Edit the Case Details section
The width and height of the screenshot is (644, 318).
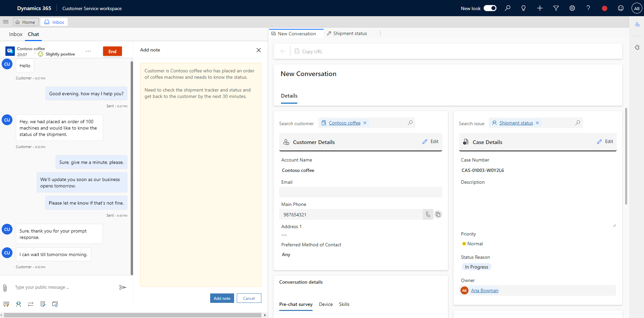605,142
